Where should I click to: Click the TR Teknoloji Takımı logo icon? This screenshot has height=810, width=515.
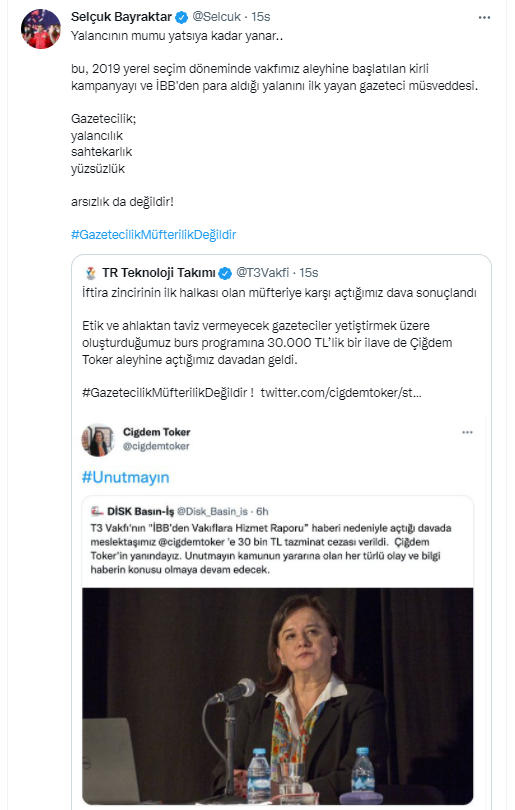pos(90,273)
